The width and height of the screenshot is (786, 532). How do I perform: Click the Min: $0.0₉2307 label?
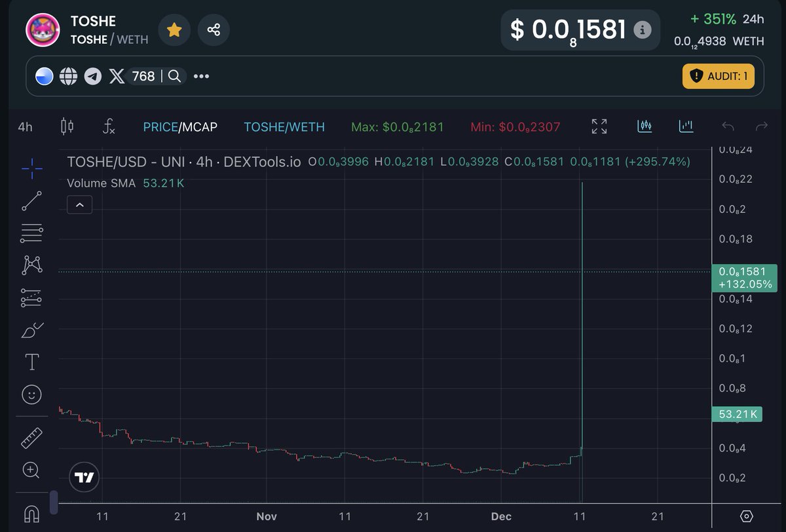coord(515,127)
